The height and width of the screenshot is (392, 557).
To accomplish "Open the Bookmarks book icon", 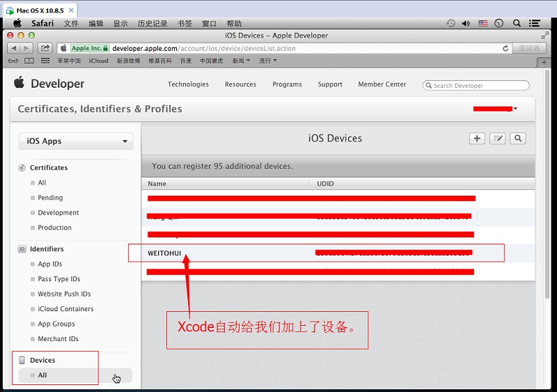I will pyautogui.click(x=29, y=61).
